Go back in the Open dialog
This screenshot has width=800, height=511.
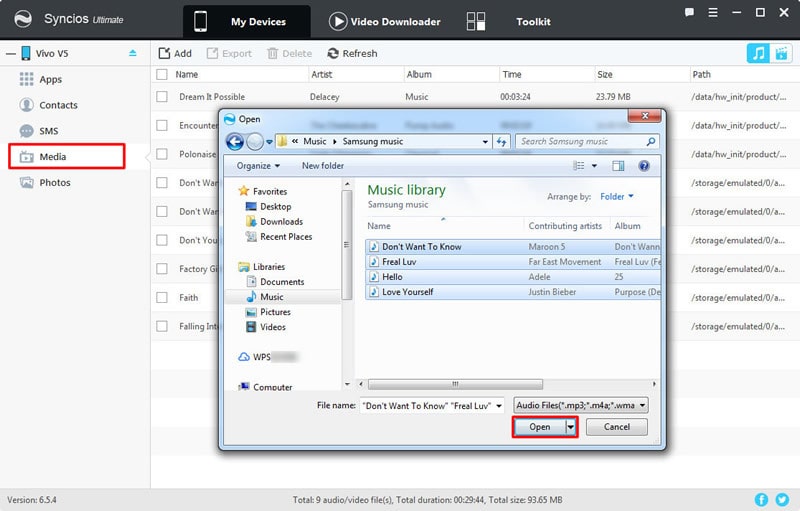click(235, 141)
